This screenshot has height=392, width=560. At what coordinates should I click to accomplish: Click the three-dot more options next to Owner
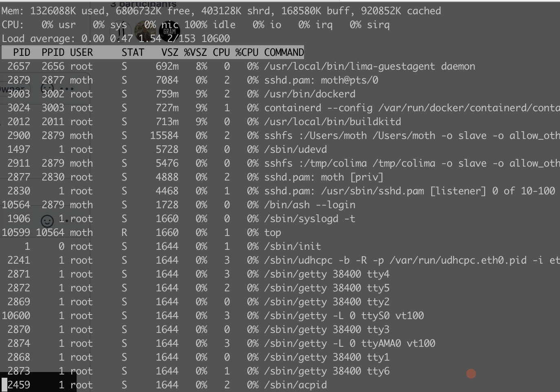[67, 89]
